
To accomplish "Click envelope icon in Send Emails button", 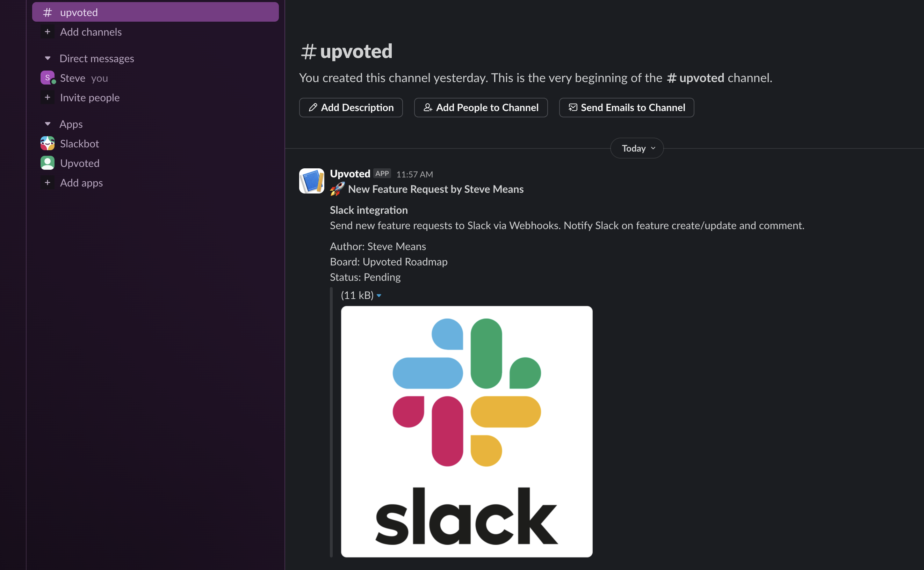I will click(573, 108).
